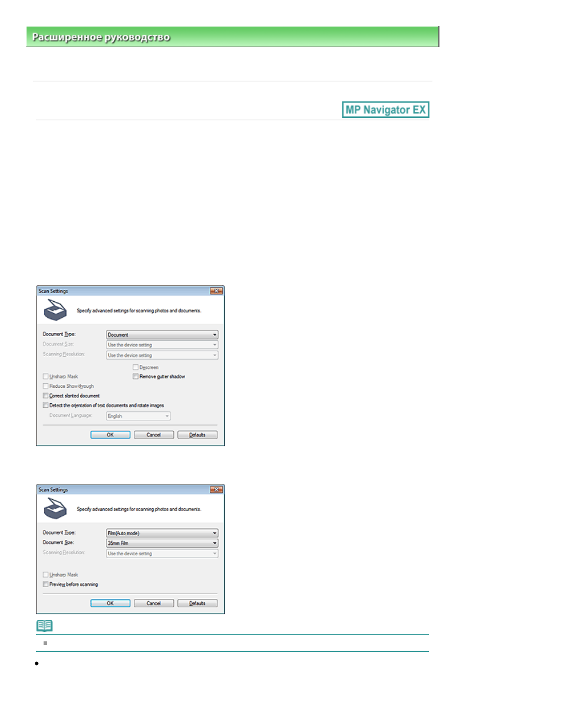
Task: Click the advanced settings description in the Film dialog
Action: point(139,509)
